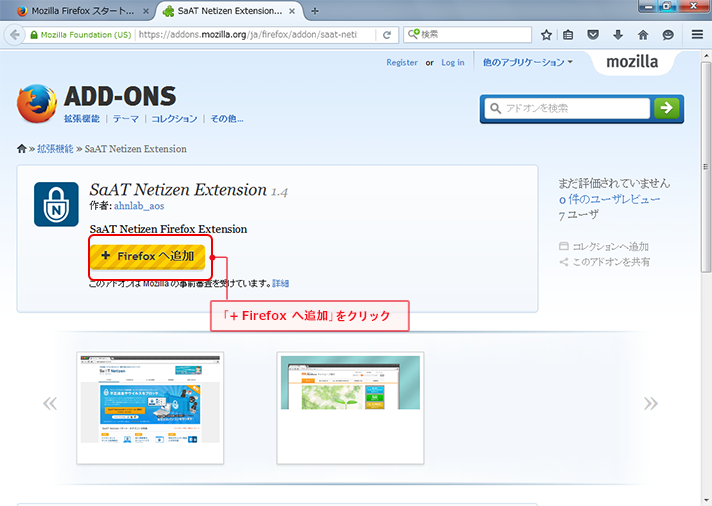Screen dimensions: 712x506
Task: Click the green add-on search arrow button
Action: [667, 108]
